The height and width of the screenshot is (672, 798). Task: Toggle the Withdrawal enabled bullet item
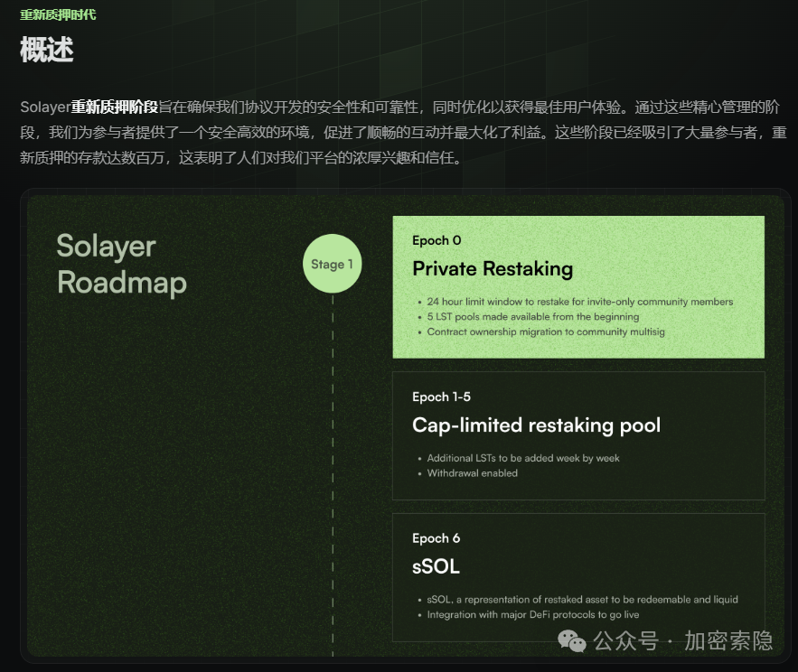474,473
